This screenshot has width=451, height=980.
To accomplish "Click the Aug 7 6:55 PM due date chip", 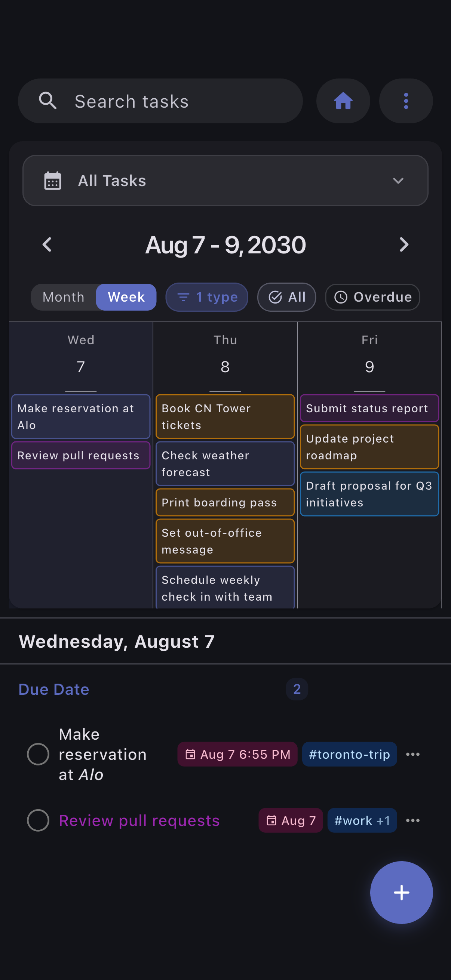I will coord(237,754).
